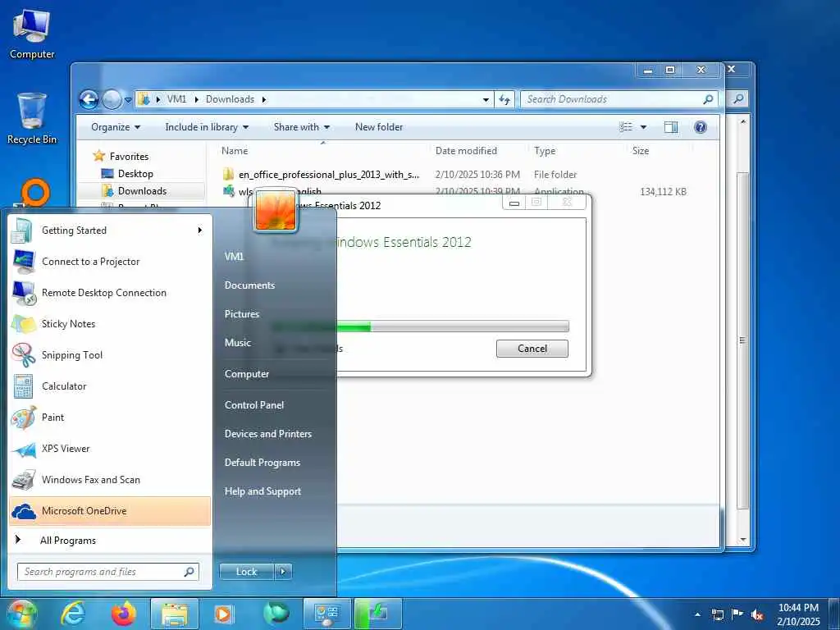The image size is (840, 630).
Task: Open Documents from Start menu
Action: pos(249,285)
